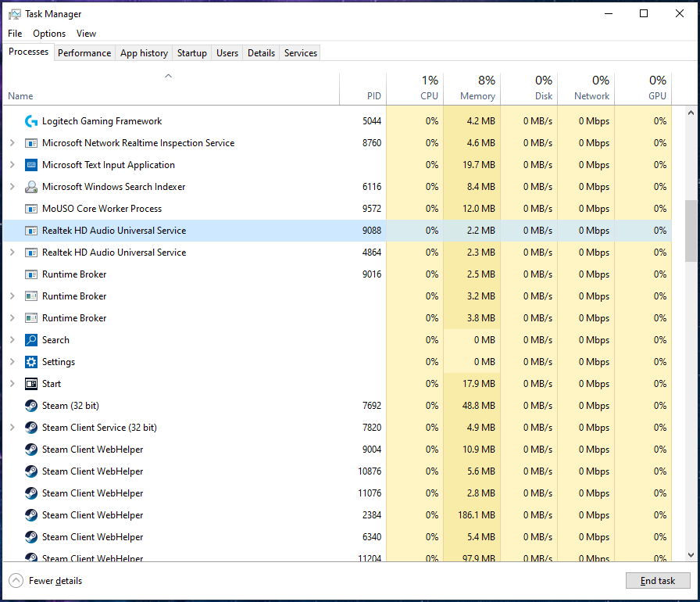The image size is (700, 602).
Task: Click the Search process magnifier icon
Action: click(31, 340)
